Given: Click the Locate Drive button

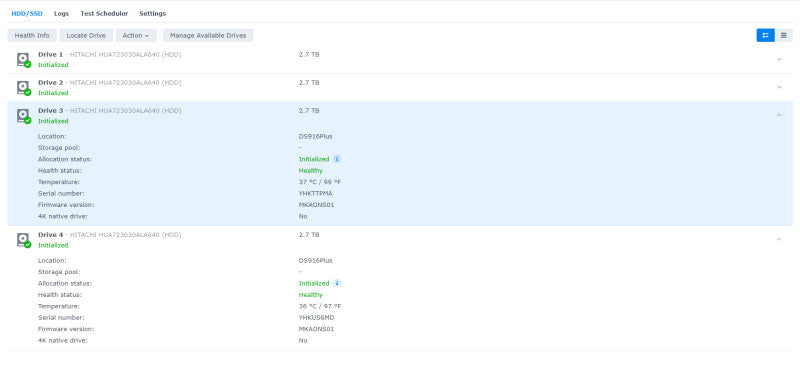Looking at the screenshot, I should (86, 35).
